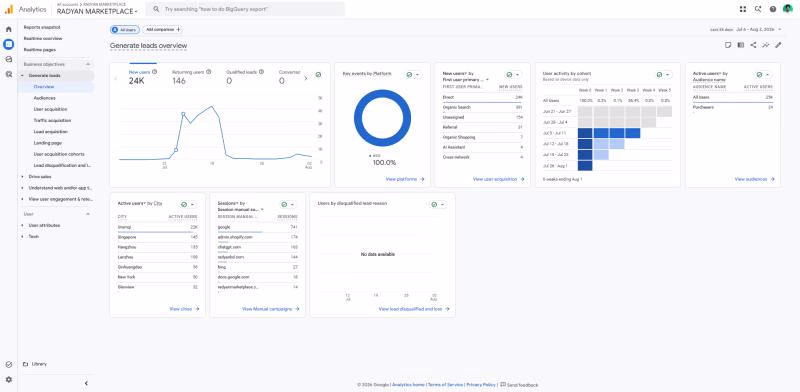The image size is (800, 392).
Task: Click the magnifier icon in the search bar
Action: click(156, 9)
